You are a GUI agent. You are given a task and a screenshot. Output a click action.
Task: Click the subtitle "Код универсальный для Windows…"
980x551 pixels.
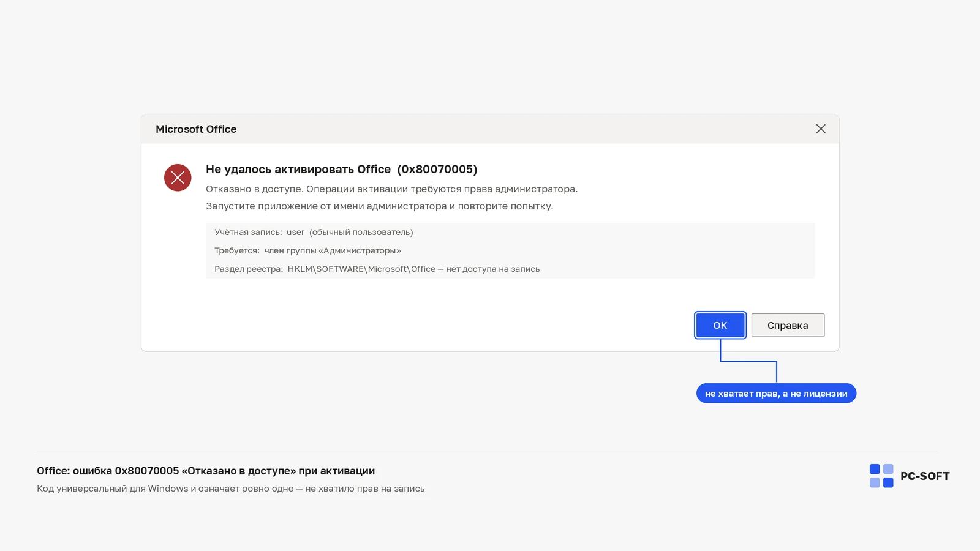pyautogui.click(x=231, y=489)
